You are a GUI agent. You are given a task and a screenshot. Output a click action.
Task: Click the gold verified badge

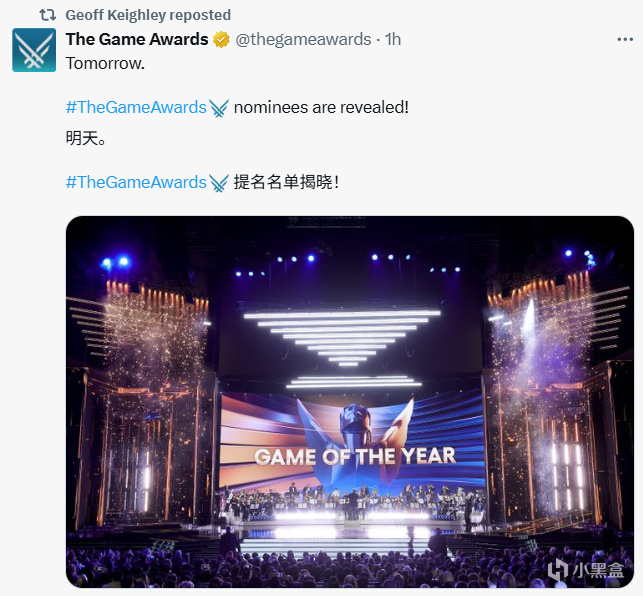coord(221,40)
